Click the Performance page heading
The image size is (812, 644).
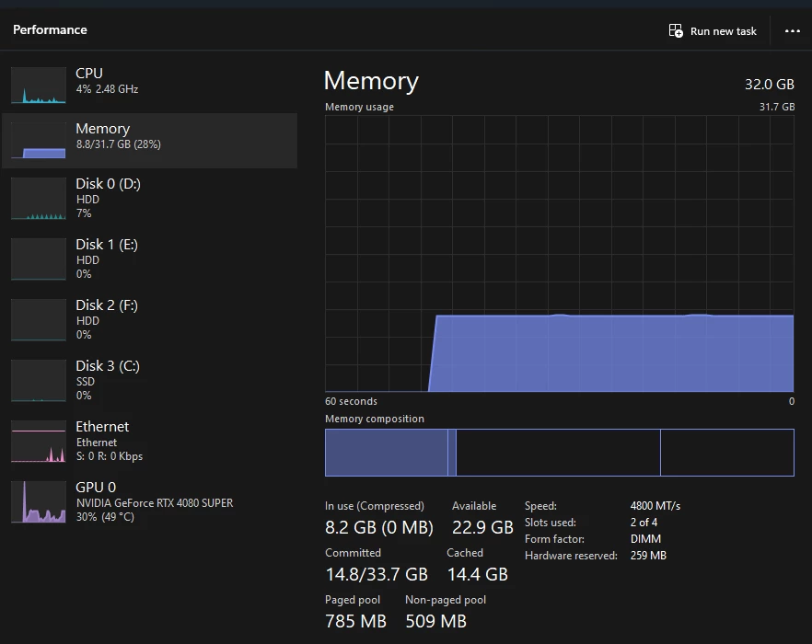tap(50, 29)
